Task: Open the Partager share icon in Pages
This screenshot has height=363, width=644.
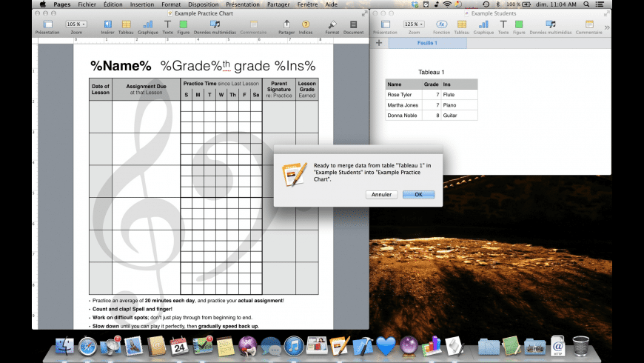Action: [x=286, y=25]
